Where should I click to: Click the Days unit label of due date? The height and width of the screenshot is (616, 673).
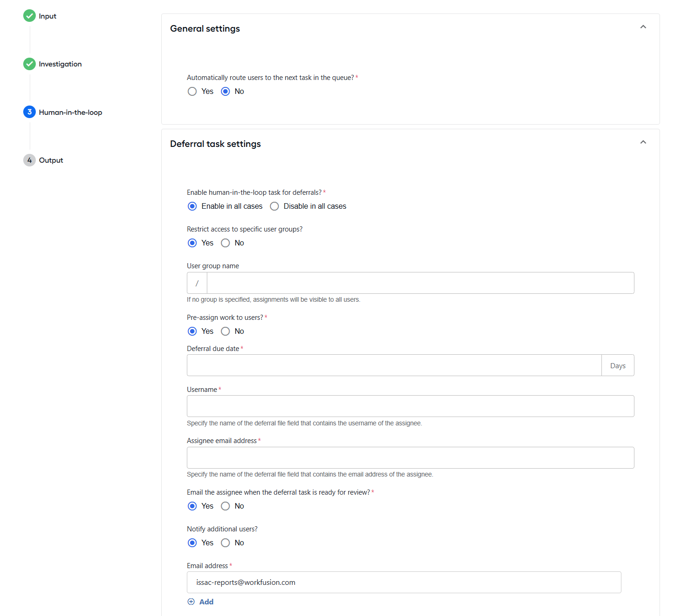(618, 366)
